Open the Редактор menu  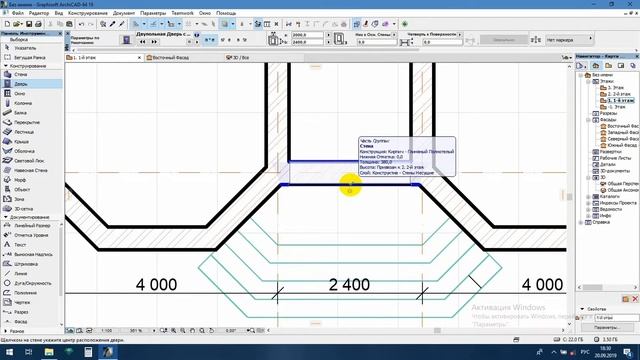[x=39, y=13]
